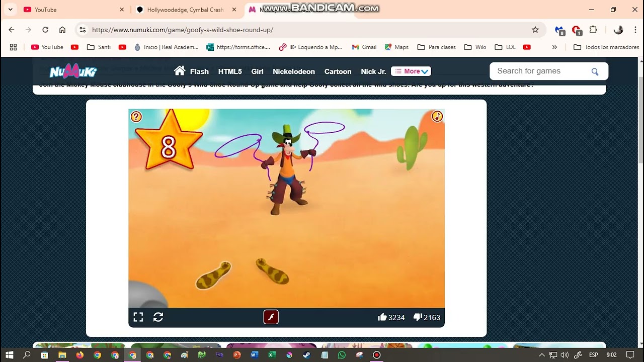
Task: Open the game in fullscreen mode
Action: [x=138, y=317]
